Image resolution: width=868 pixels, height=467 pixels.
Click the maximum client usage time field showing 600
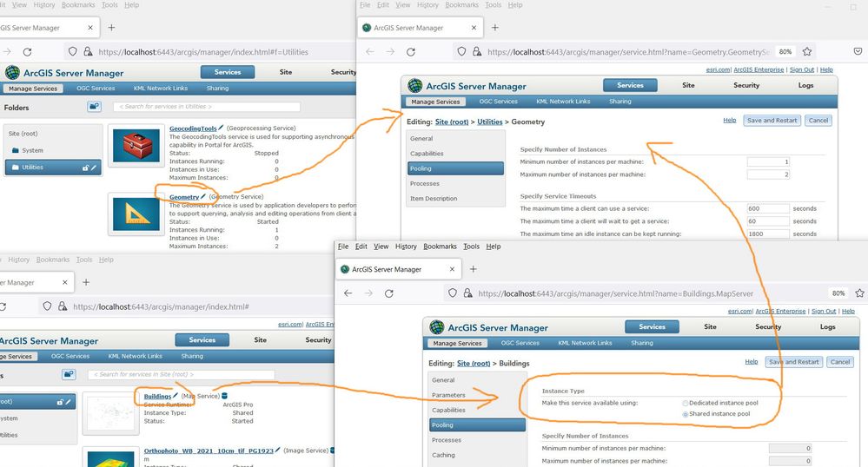768,208
